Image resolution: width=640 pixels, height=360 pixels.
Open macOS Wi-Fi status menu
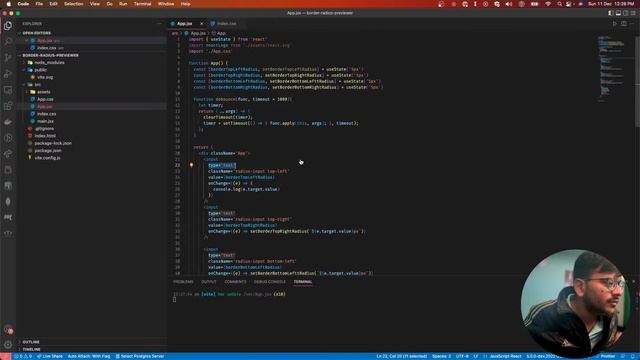tap(548, 4)
